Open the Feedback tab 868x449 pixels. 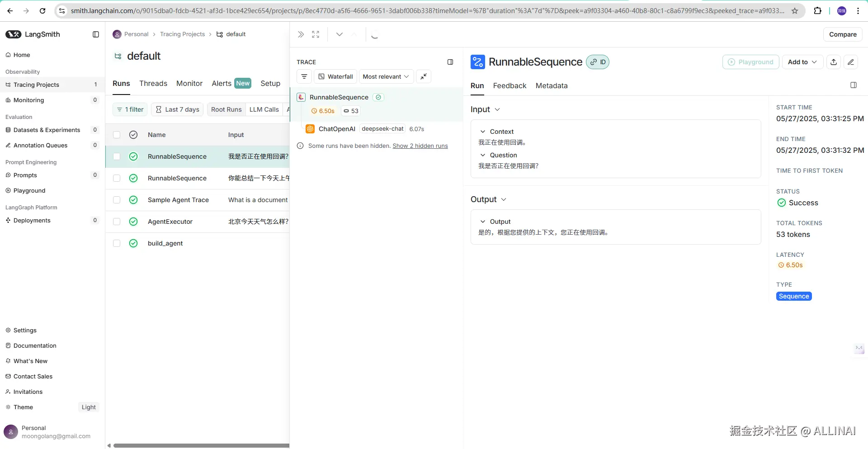(509, 85)
